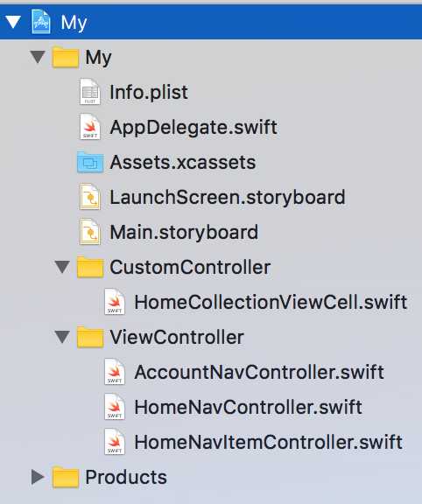This screenshot has width=422, height=504.
Task: Collapse the top-level My project triangle
Action: coord(13,22)
